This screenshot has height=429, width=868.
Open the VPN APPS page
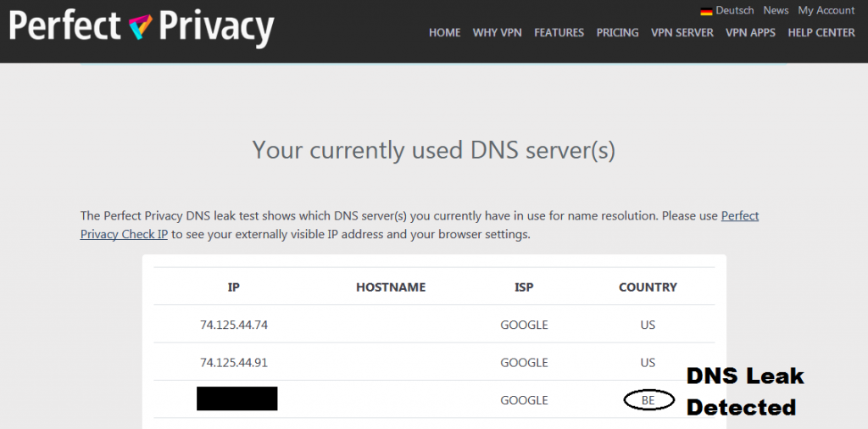(750, 33)
